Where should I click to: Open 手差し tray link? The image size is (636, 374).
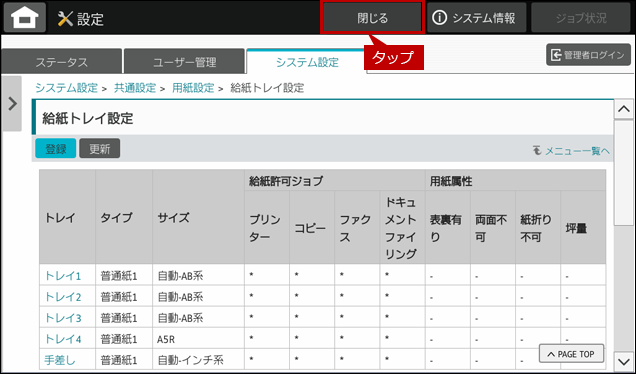tap(60, 360)
